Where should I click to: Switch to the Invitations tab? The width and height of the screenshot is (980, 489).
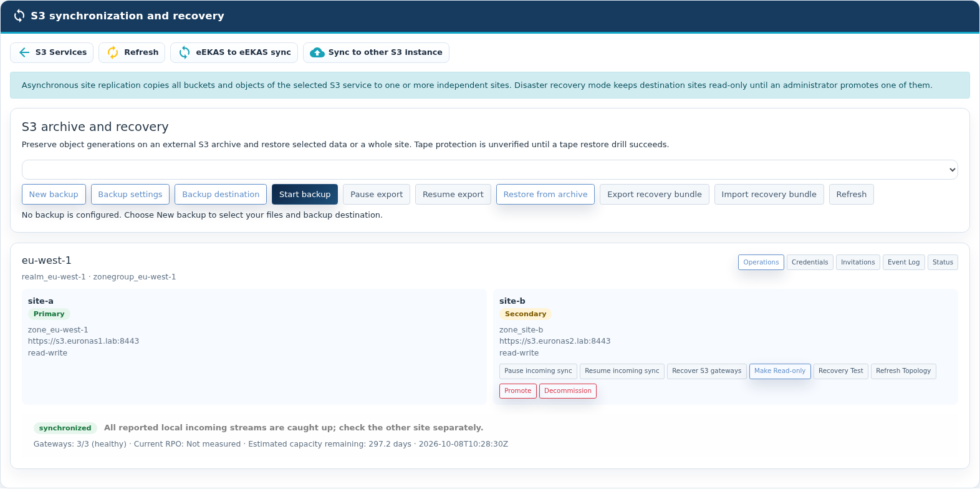(x=858, y=263)
